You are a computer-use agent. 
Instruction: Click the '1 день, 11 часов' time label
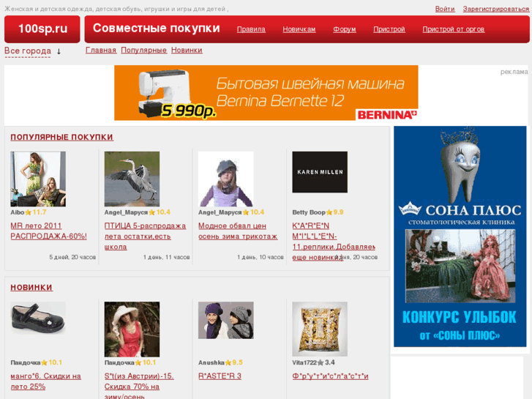pos(167,258)
